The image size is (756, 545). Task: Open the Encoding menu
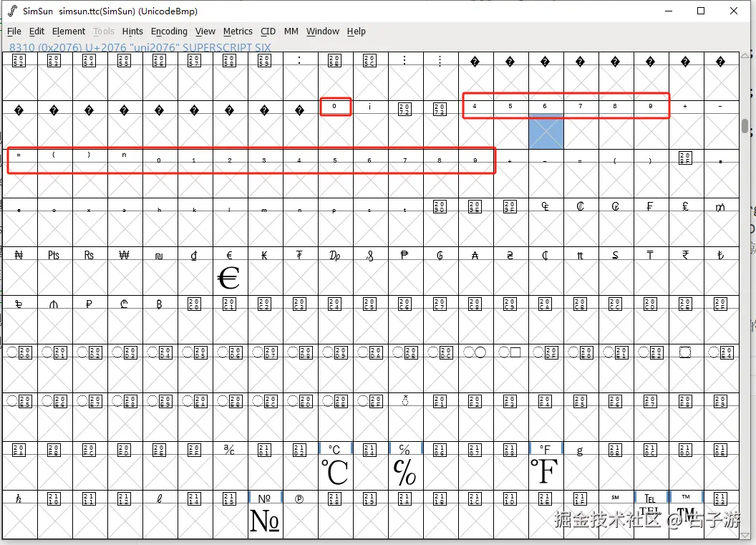169,32
